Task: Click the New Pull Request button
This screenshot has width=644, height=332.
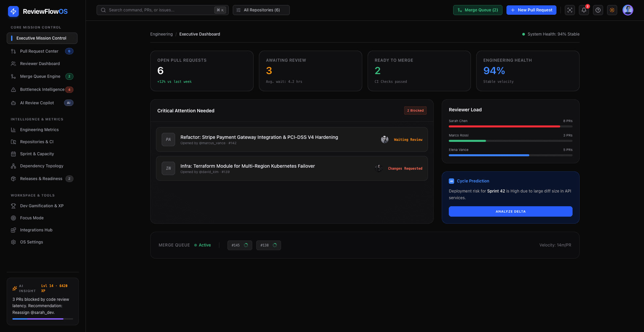Action: 531,10
